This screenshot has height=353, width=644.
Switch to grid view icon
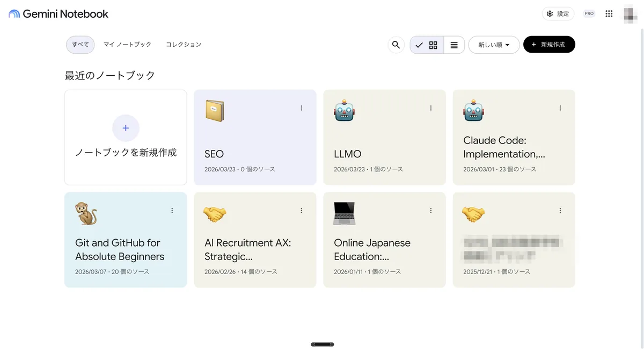(x=433, y=45)
